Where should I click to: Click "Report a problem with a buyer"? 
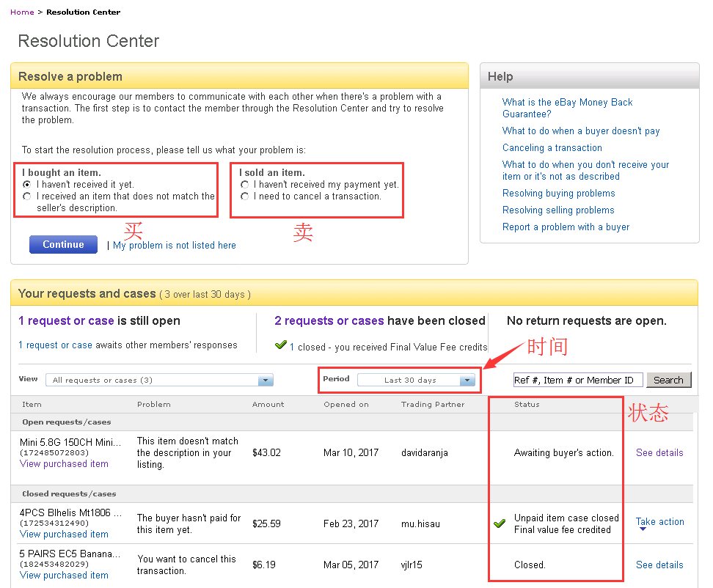coord(566,227)
